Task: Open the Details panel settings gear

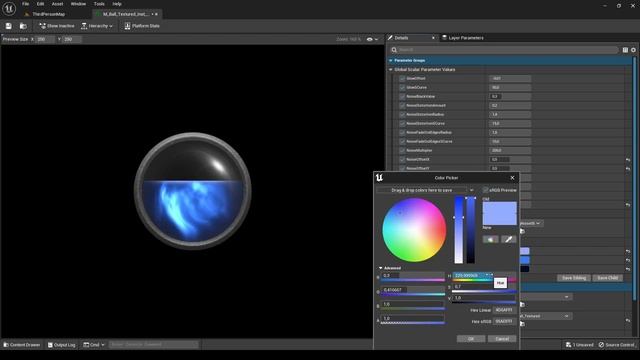Action: [x=633, y=50]
